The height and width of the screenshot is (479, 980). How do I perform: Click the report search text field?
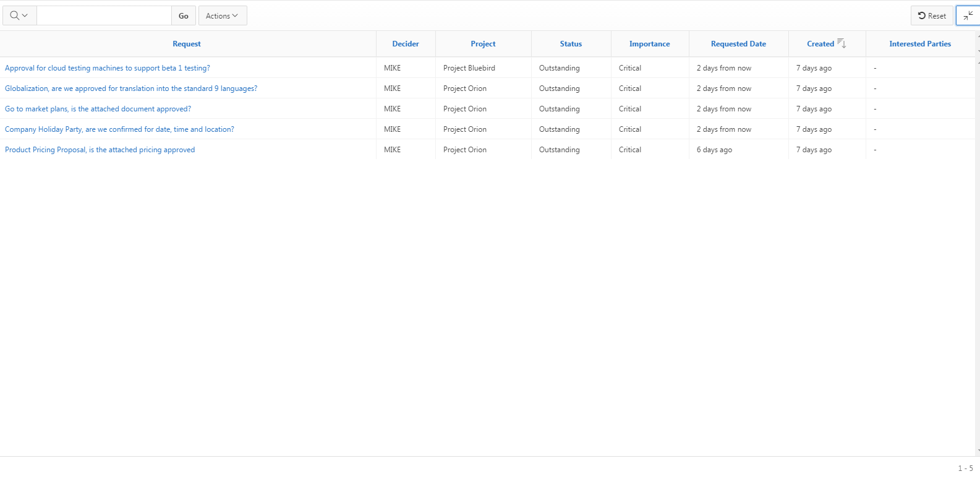pyautogui.click(x=104, y=15)
